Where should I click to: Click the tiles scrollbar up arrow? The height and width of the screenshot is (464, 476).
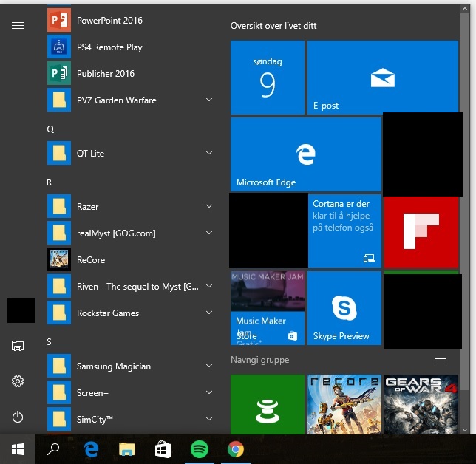click(x=465, y=9)
